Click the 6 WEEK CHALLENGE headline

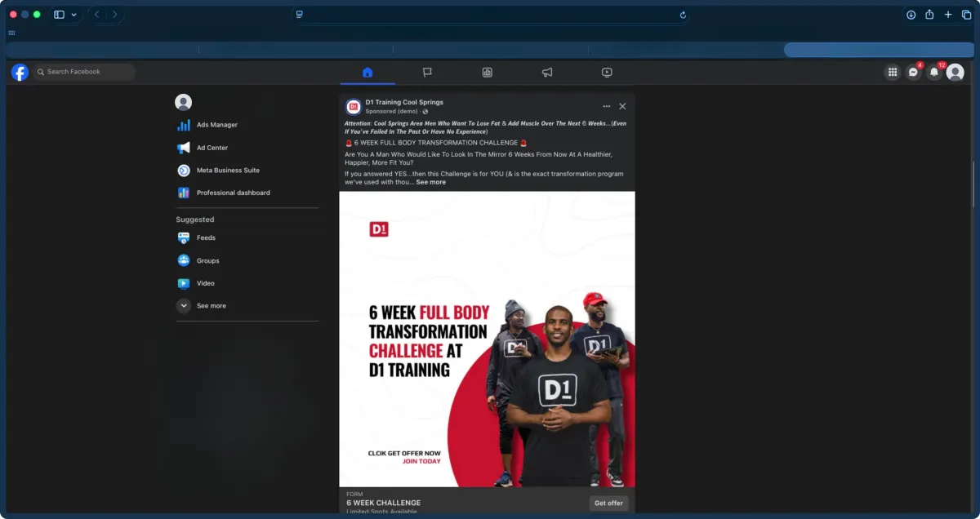(383, 503)
